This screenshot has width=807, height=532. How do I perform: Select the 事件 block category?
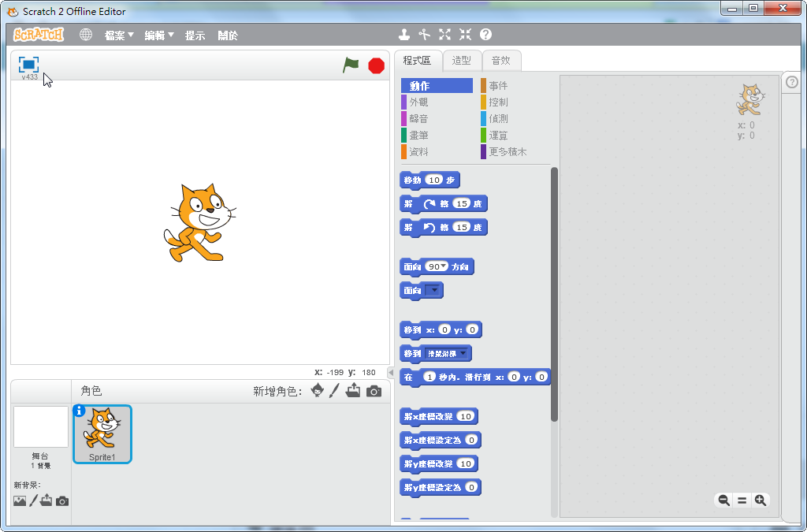(515, 85)
